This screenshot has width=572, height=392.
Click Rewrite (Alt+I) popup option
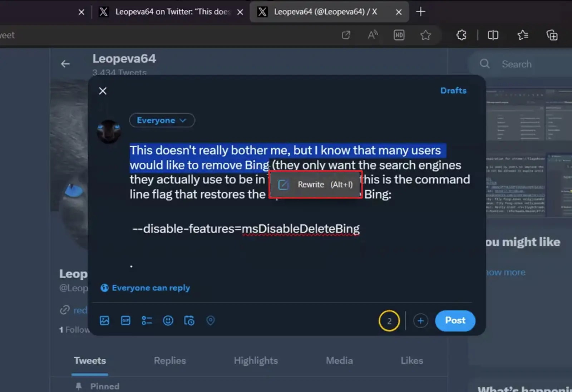pyautogui.click(x=316, y=185)
